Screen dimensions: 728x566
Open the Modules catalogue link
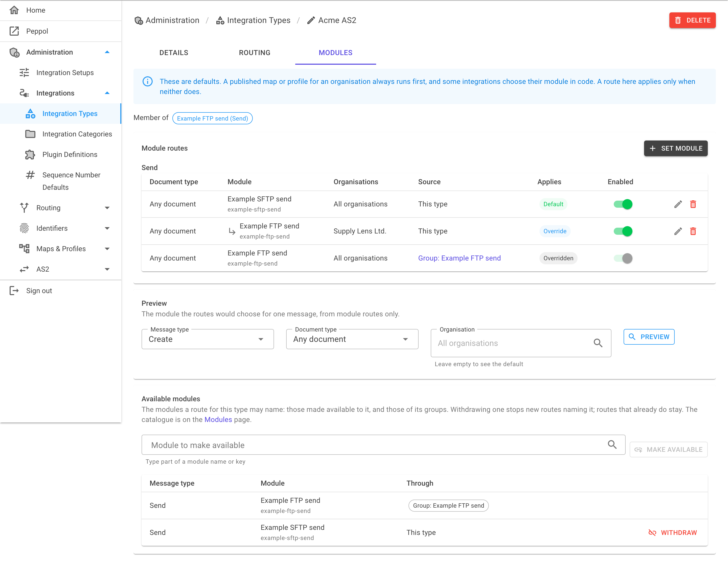[218, 419]
